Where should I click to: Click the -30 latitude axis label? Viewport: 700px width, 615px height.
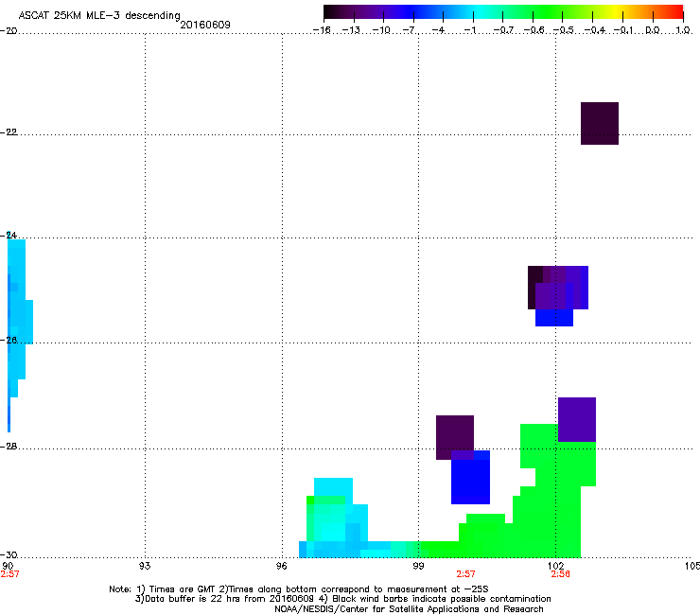(9, 555)
